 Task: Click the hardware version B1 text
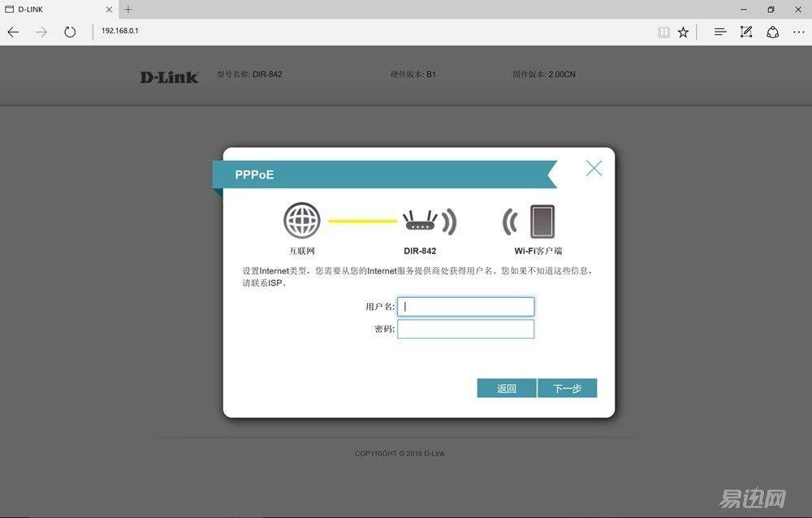[x=413, y=74]
